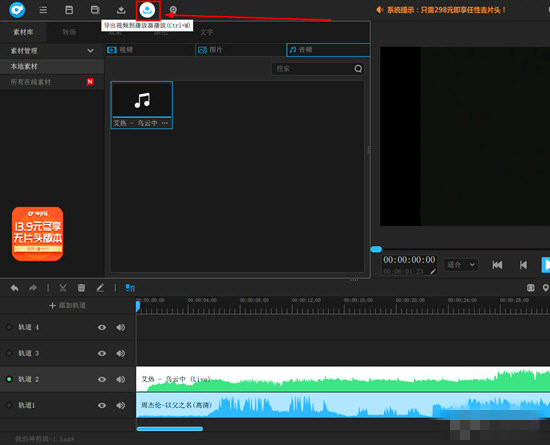Select the audio clip thumbnail in library

142,105
